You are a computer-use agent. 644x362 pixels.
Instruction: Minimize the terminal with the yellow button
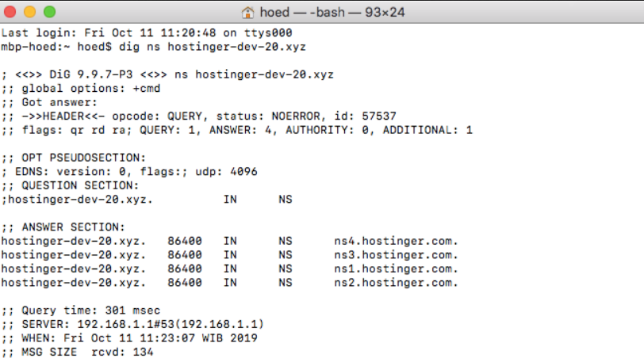(x=31, y=13)
